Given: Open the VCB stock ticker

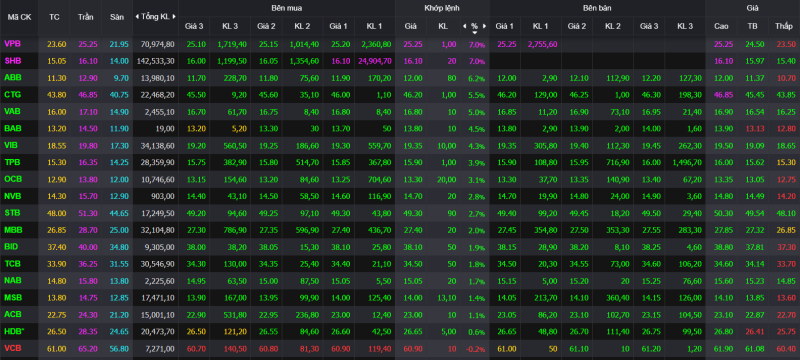Looking at the screenshot, I should point(12,348).
